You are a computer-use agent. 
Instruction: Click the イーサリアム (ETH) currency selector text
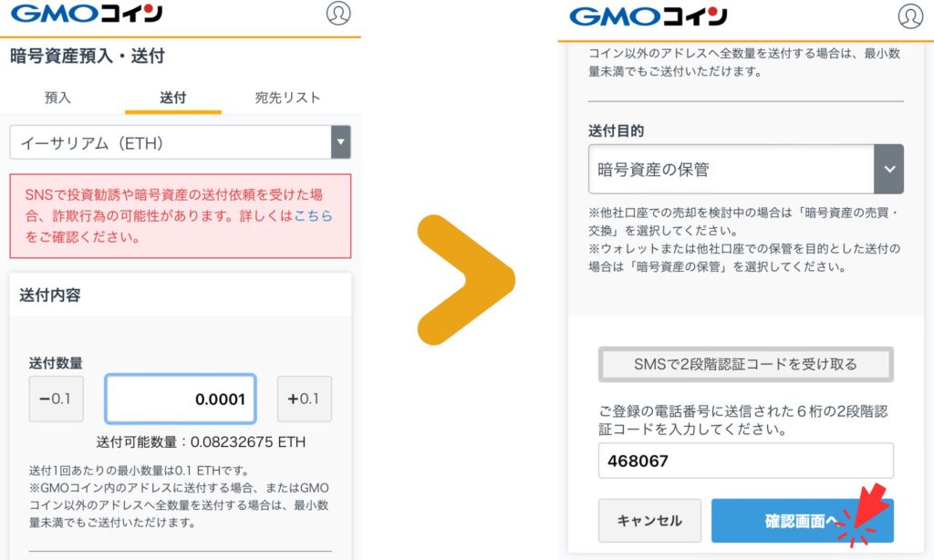tap(92, 143)
